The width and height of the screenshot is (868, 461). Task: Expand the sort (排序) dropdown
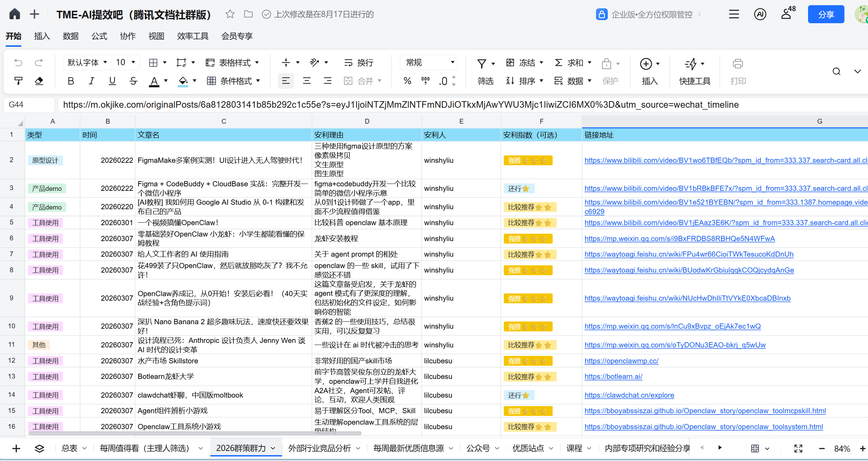click(541, 81)
